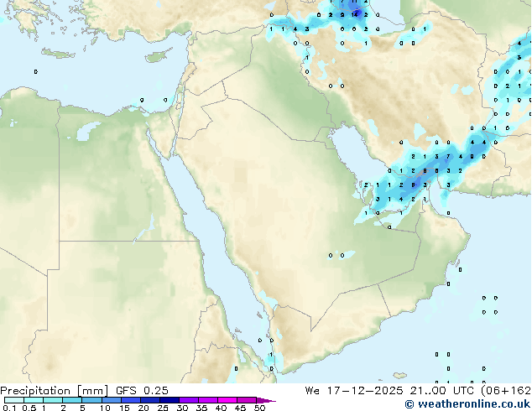Choose the 2–5 mm legend color swatch
The width and height of the screenshot is (532, 411).
pos(72,400)
